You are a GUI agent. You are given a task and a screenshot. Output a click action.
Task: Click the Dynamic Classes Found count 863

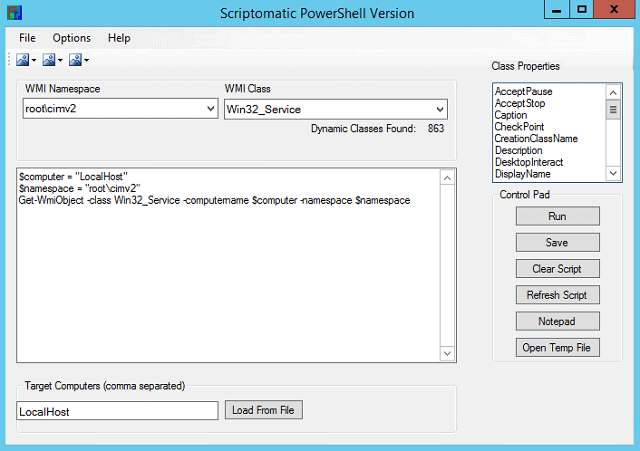pos(436,129)
